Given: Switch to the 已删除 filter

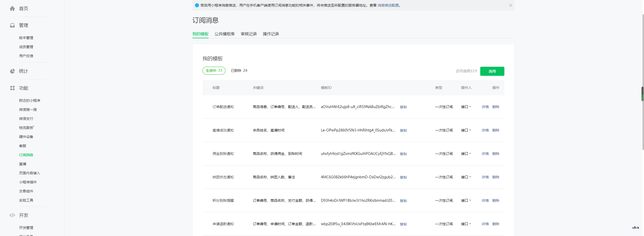Looking at the screenshot, I should (238, 71).
